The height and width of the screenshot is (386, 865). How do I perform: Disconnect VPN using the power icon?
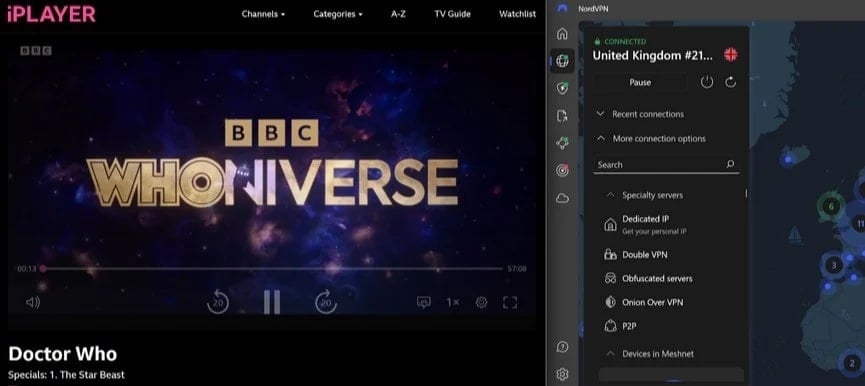pos(707,82)
